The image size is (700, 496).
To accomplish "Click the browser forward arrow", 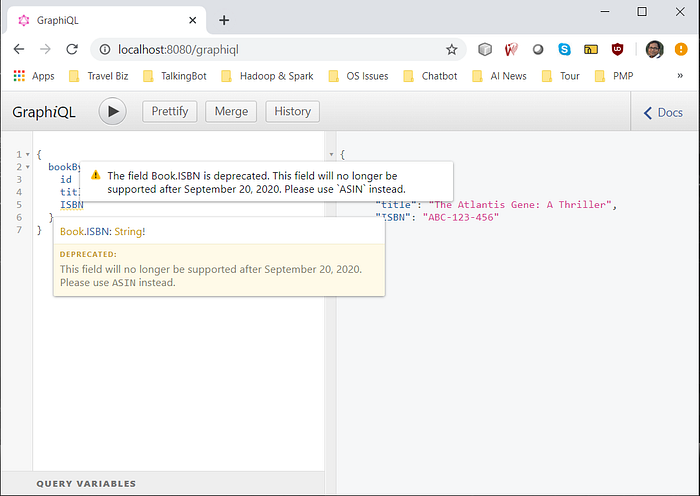I will [45, 49].
